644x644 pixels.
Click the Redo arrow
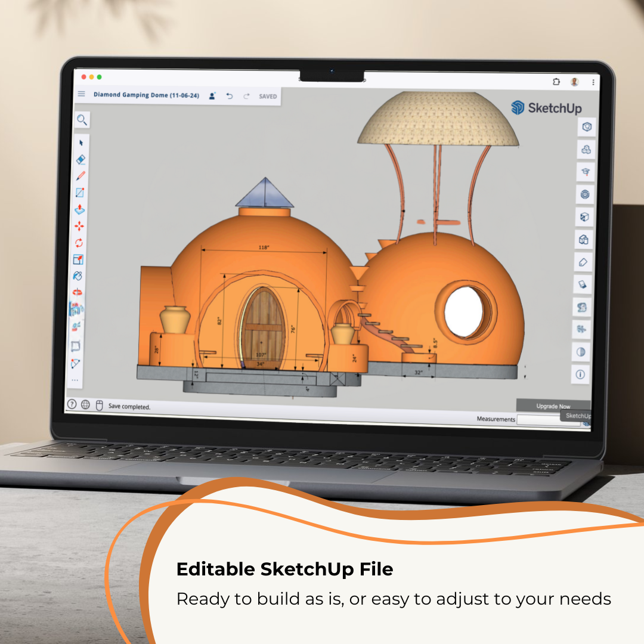246,96
